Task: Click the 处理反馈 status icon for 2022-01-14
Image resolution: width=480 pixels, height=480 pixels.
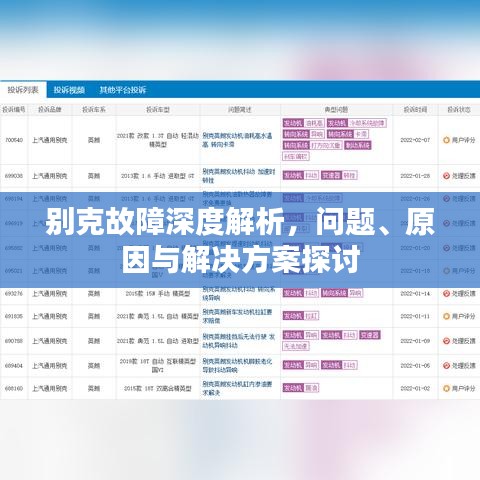Action: (446, 293)
